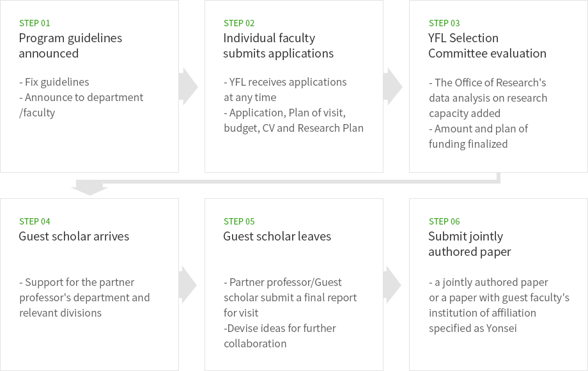588x371 pixels.
Task: Click 'Individual faculty submits applications' heading
Action: (278, 46)
